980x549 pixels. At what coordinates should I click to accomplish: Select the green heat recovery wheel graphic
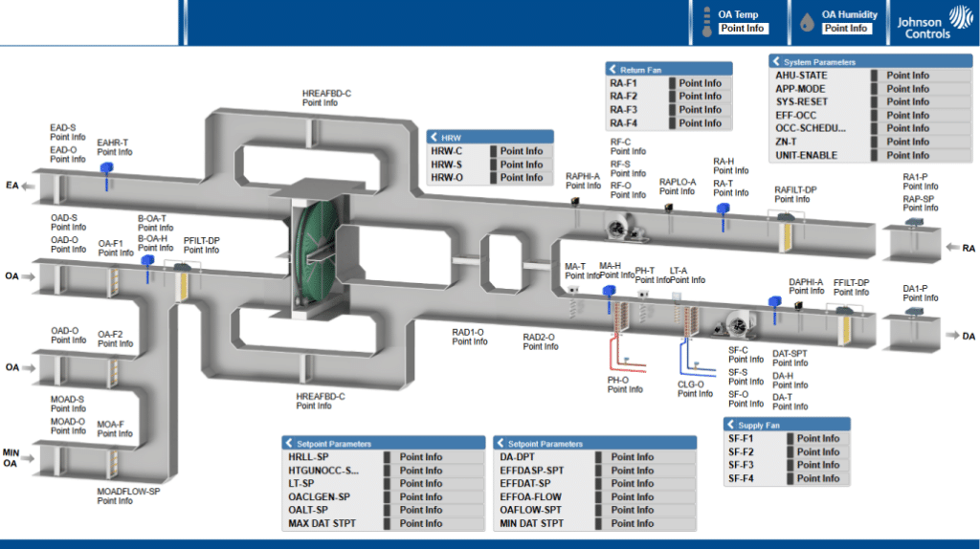point(316,253)
